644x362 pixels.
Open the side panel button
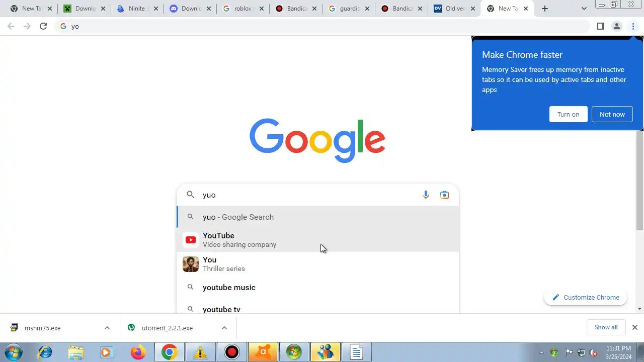(600, 26)
